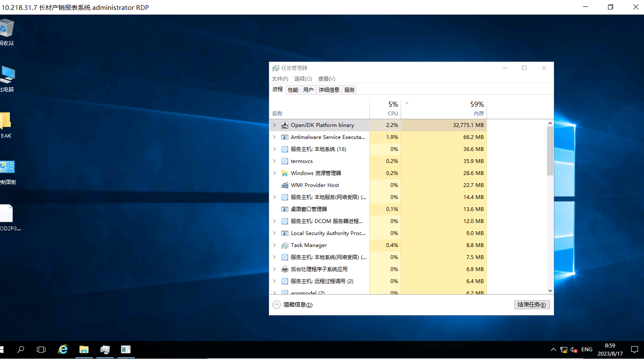Click the WMI Provider Host icon
Image resolution: width=644 pixels, height=359 pixels.
(x=285, y=185)
